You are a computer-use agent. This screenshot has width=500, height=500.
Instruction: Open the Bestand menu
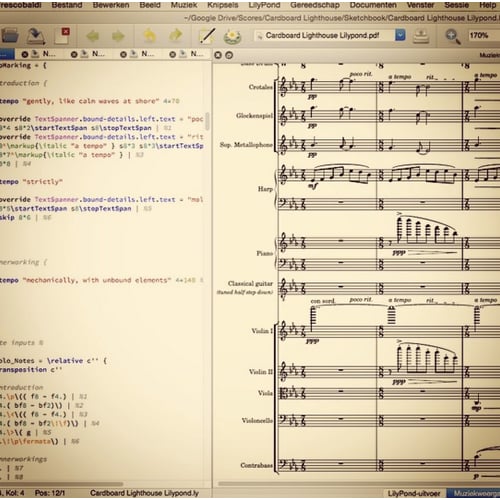click(67, 5)
